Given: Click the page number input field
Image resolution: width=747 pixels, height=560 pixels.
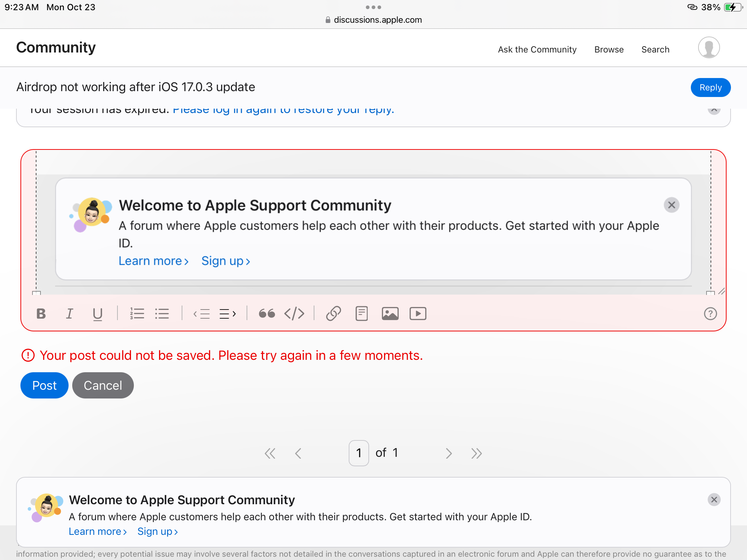Looking at the screenshot, I should pos(359,453).
